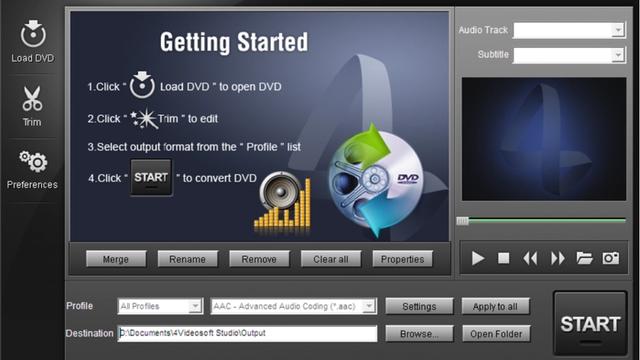The width and height of the screenshot is (640, 360).
Task: Open the snapshot folder icon
Action: pyautogui.click(x=584, y=258)
